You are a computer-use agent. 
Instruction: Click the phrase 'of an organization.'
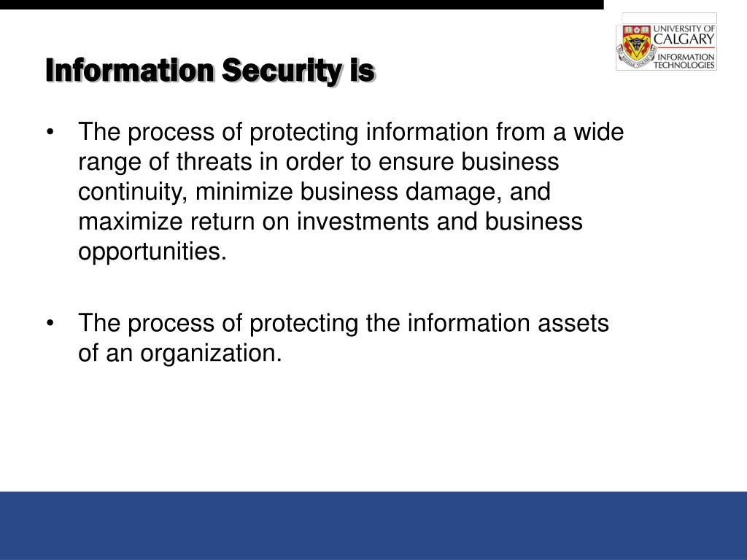[180, 354]
